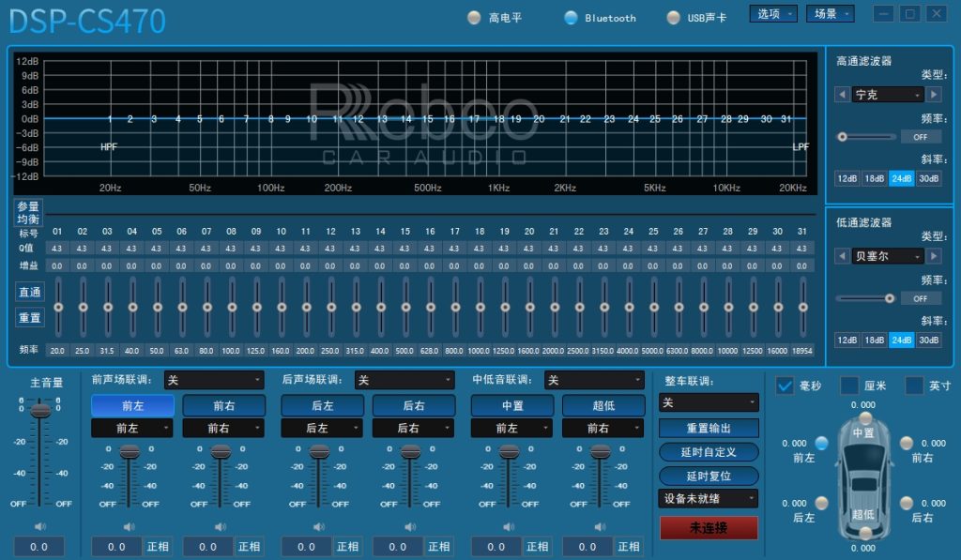Mute the 前右 channel speaker icon

[221, 527]
